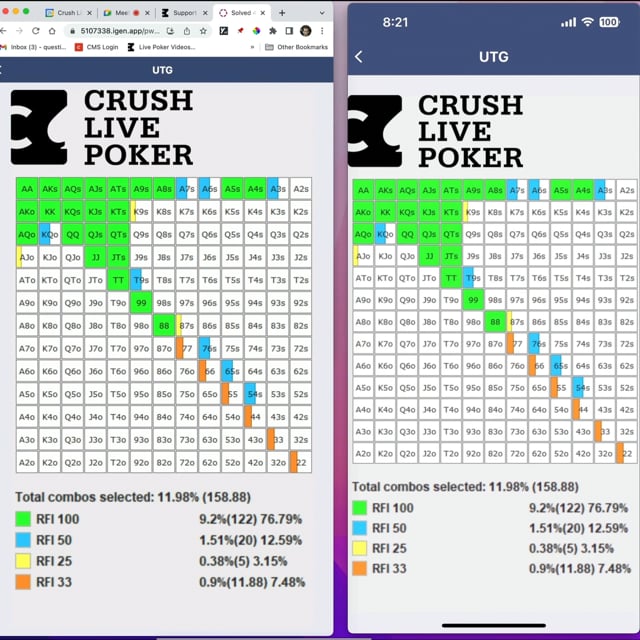Tap the back chevron in phone header
This screenshot has width=640, height=640.
click(359, 57)
